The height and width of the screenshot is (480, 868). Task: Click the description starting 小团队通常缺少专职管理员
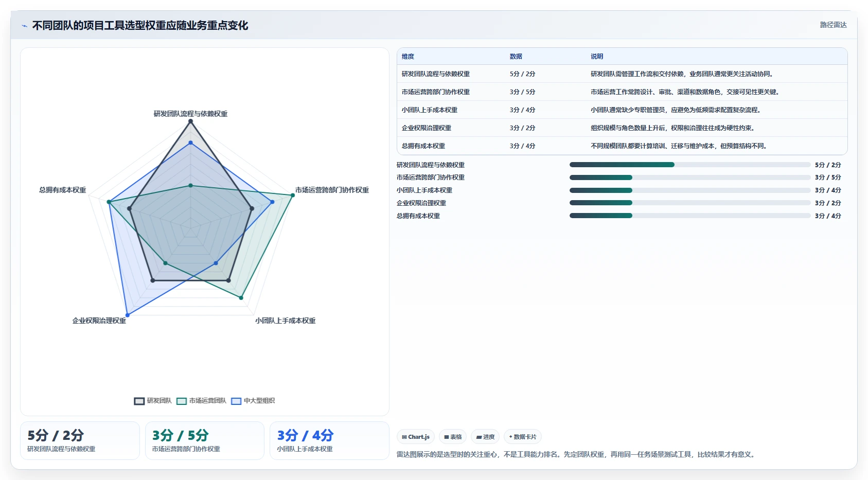[677, 110]
